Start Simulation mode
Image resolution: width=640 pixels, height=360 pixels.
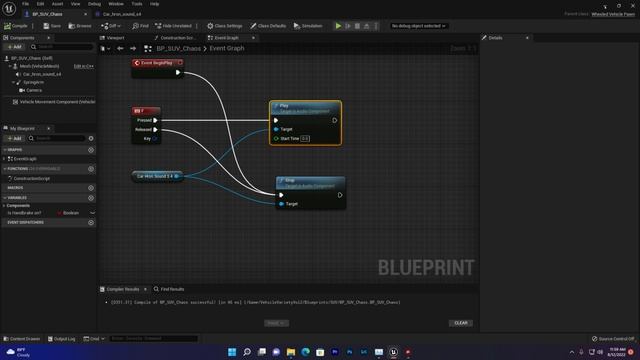[308, 26]
